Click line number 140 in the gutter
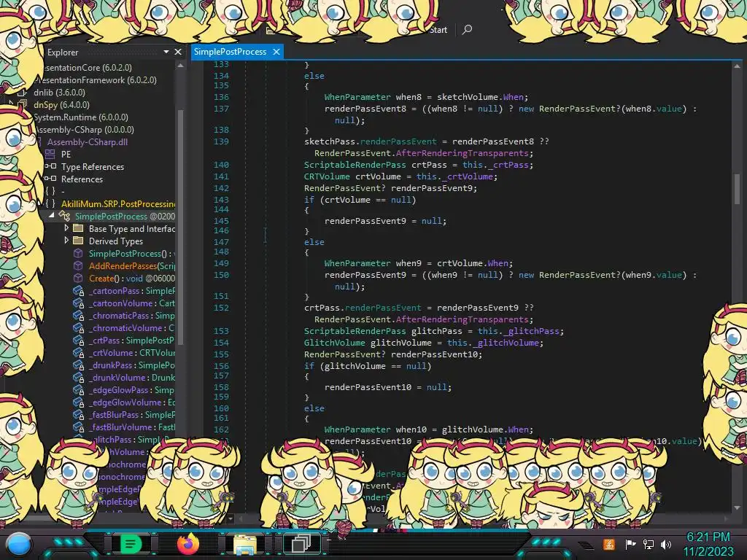Screen dimensions: 747x560 (221, 165)
